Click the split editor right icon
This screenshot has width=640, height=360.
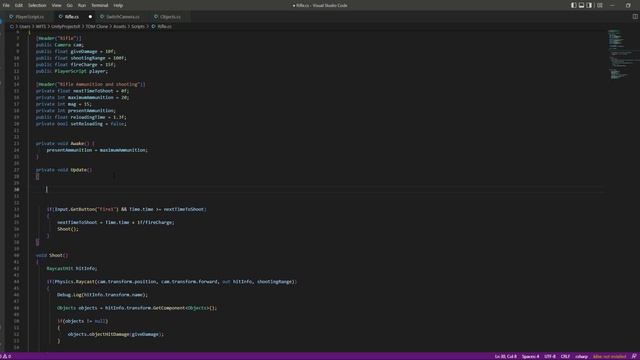click(635, 17)
